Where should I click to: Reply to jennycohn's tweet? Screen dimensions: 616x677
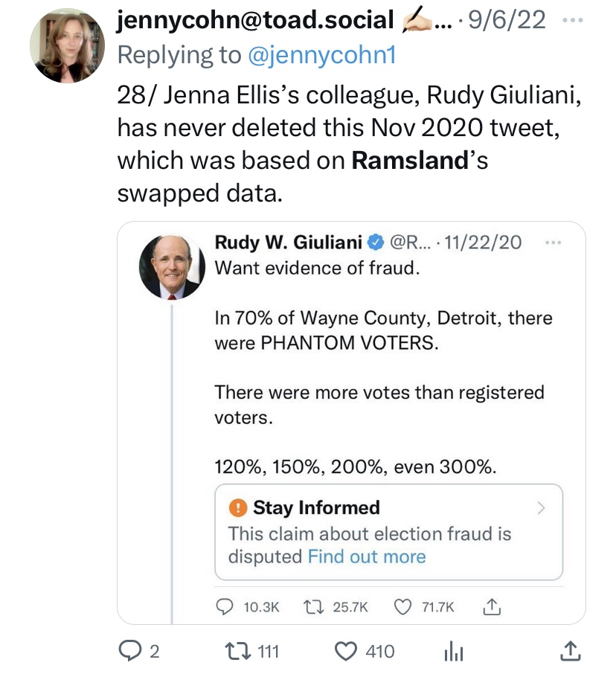[x=130, y=652]
